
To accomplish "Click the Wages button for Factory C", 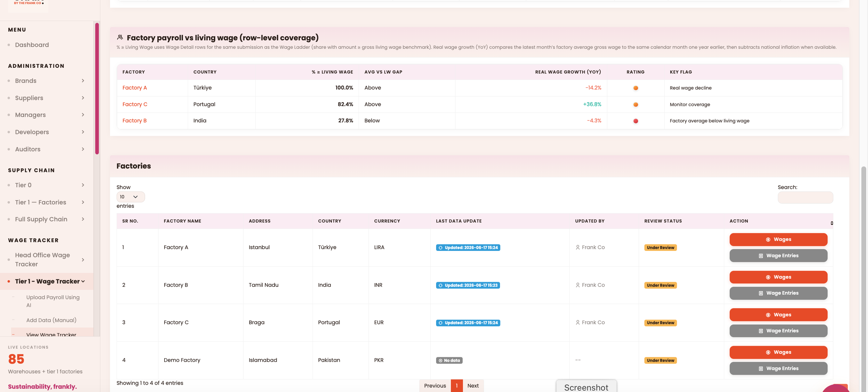I will (x=778, y=315).
